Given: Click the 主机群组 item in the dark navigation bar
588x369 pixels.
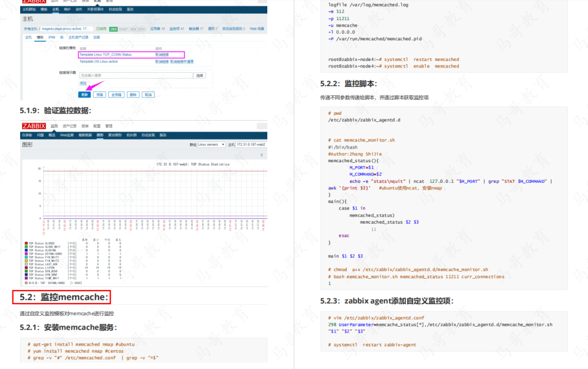Looking at the screenshot, I should tap(29, 9).
